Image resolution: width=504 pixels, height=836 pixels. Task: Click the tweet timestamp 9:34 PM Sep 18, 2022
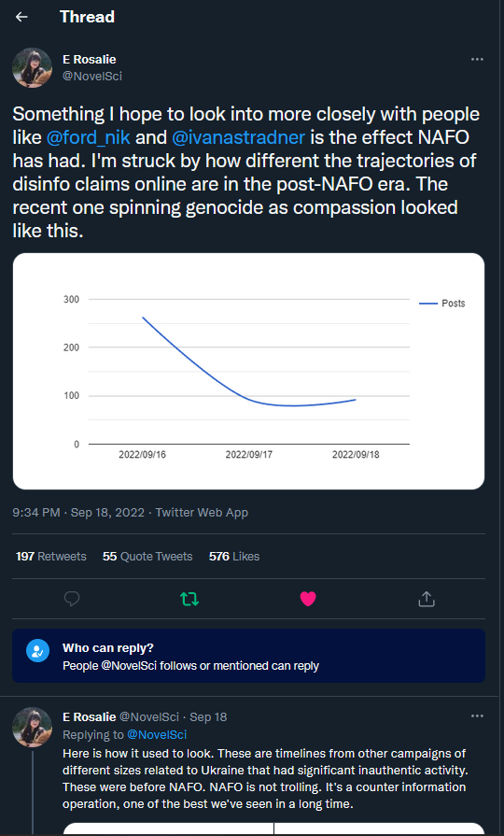point(78,513)
